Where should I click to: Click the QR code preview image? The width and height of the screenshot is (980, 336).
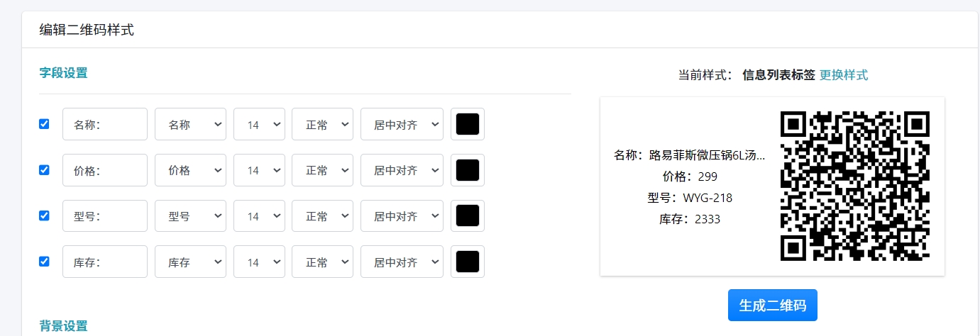(x=854, y=186)
